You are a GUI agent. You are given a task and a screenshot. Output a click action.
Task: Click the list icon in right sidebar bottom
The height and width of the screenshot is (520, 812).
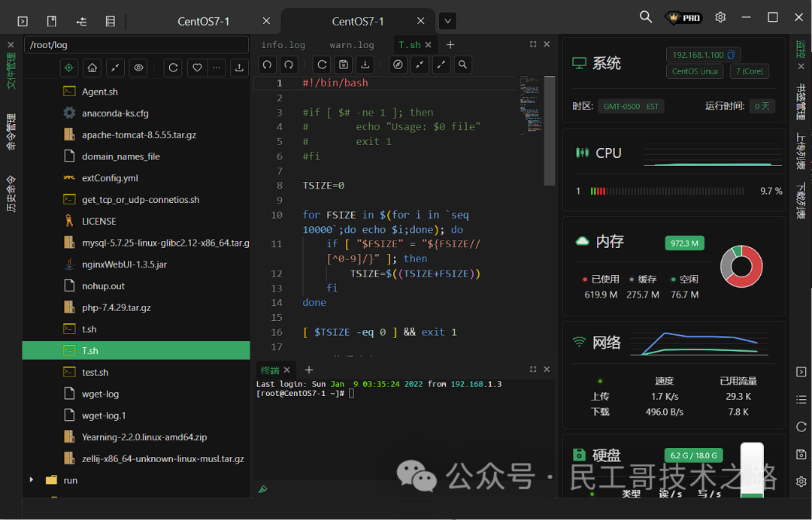click(x=801, y=400)
